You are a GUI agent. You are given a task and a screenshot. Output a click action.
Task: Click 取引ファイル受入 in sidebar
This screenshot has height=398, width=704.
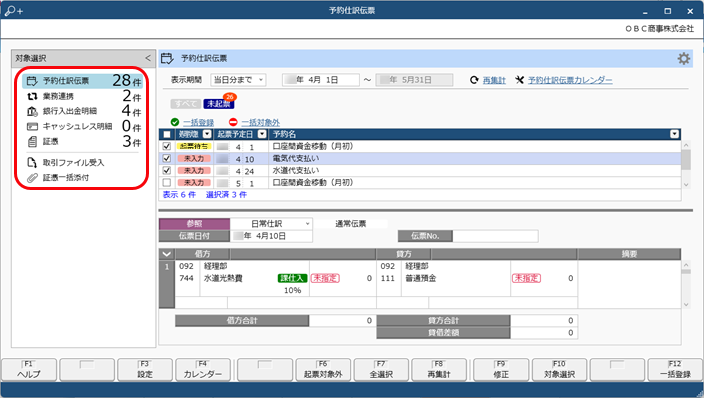(x=73, y=163)
